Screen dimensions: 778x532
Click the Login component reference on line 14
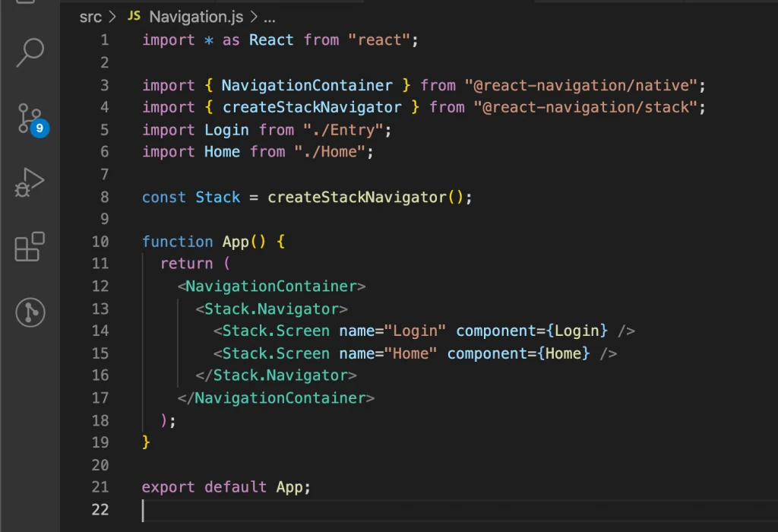pyautogui.click(x=577, y=331)
